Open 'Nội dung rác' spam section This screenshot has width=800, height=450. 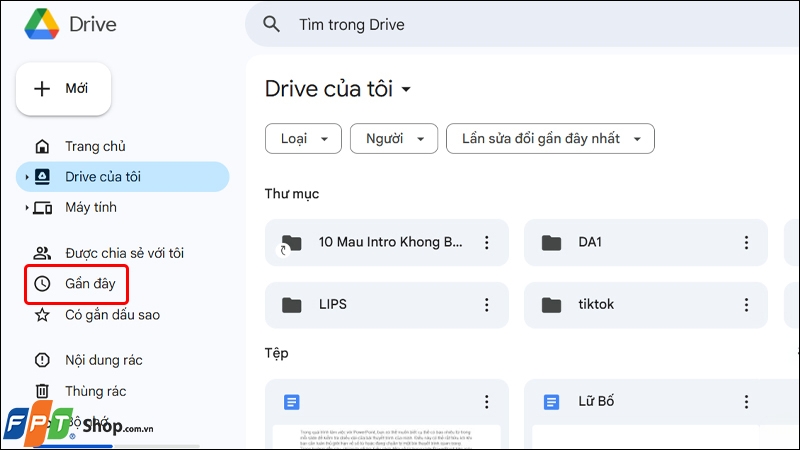pos(122,360)
